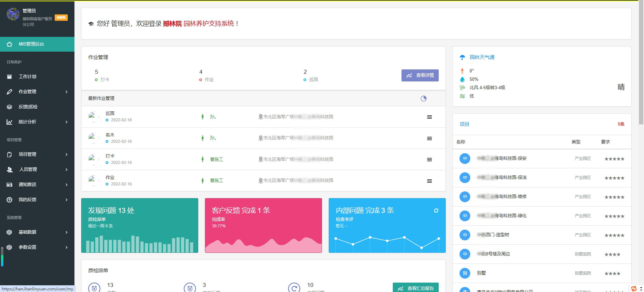644x292 pixels.
Task: Open 工作计划 menu entry
Action: point(37,77)
